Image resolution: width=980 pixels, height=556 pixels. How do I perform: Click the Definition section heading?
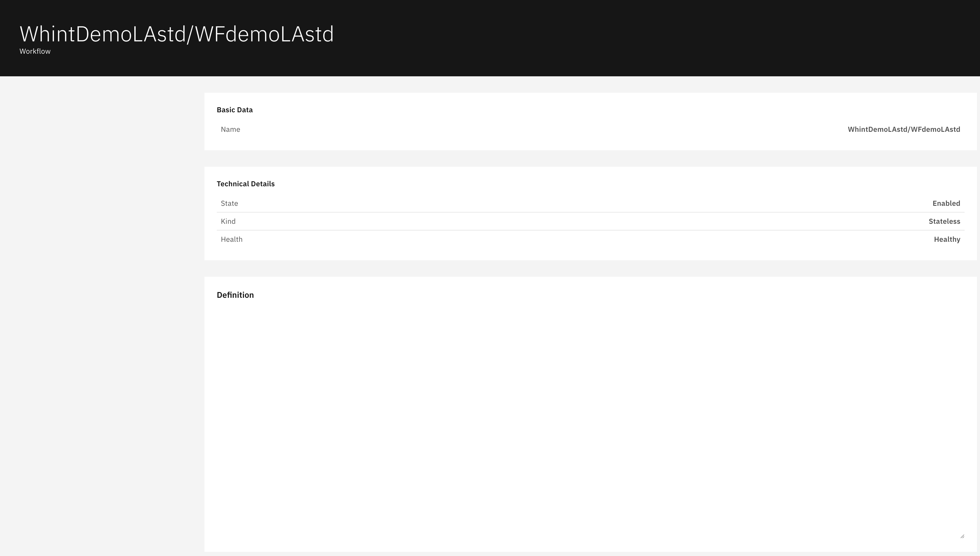point(235,295)
